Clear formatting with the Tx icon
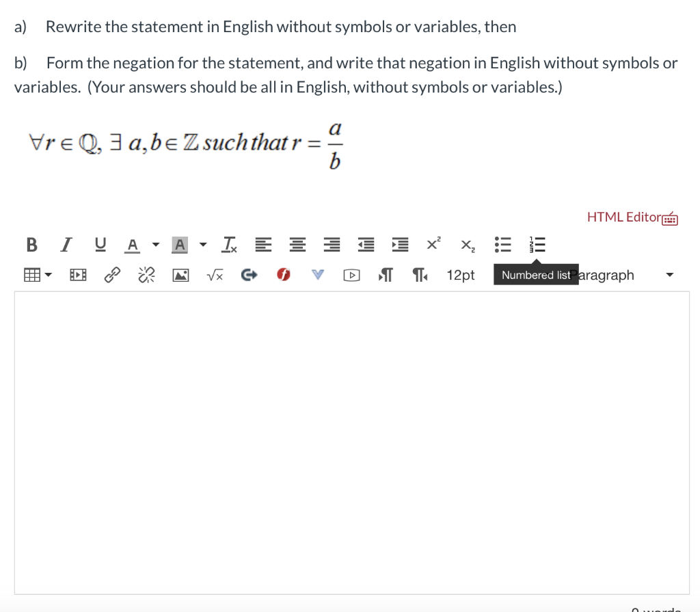This screenshot has width=700, height=612. click(x=229, y=244)
